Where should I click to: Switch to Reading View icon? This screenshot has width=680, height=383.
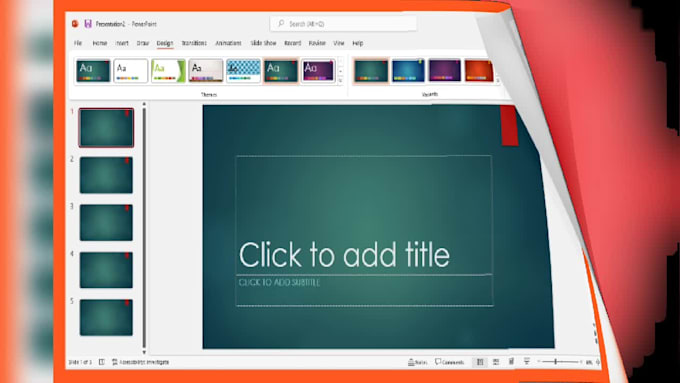512,362
